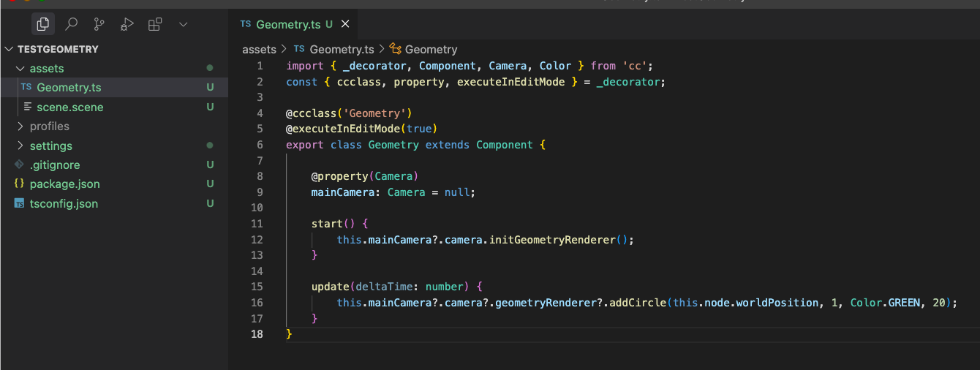Click the Geometry class breadcrumb symbol
980x370 pixels.
(x=431, y=50)
